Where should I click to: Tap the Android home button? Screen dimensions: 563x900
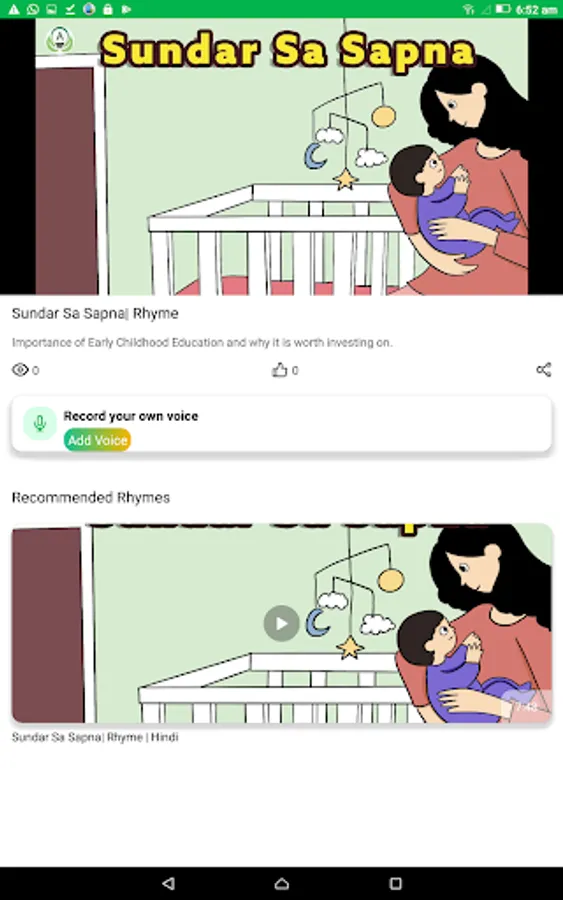pos(281,883)
